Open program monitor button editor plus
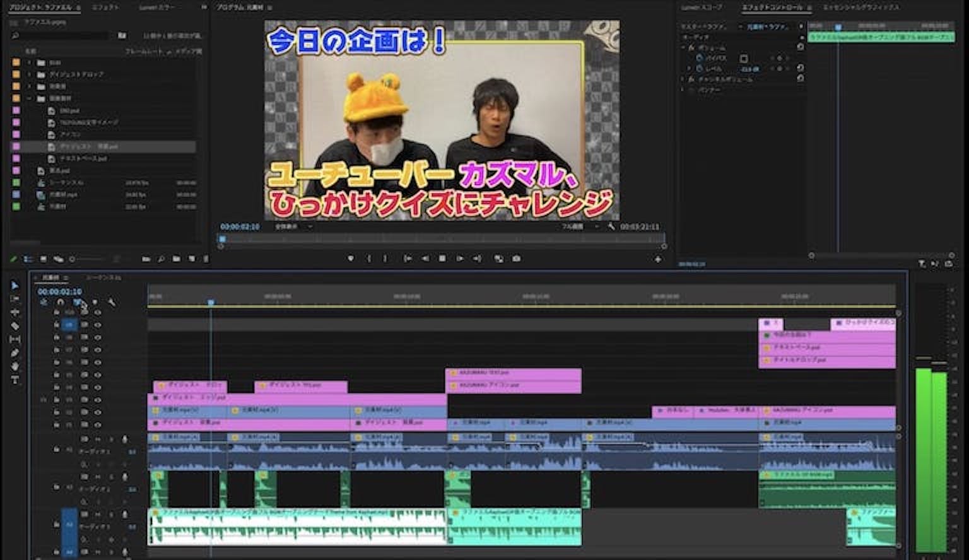The image size is (969, 560). click(x=658, y=259)
